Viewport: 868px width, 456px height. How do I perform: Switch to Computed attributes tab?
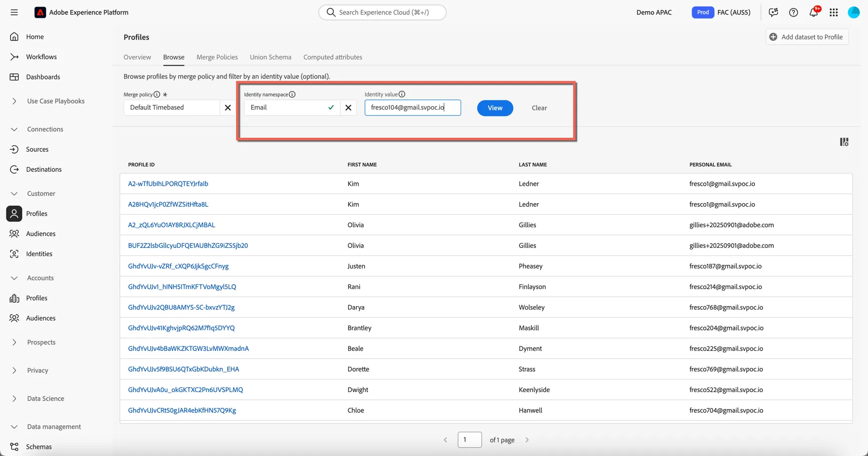[333, 57]
